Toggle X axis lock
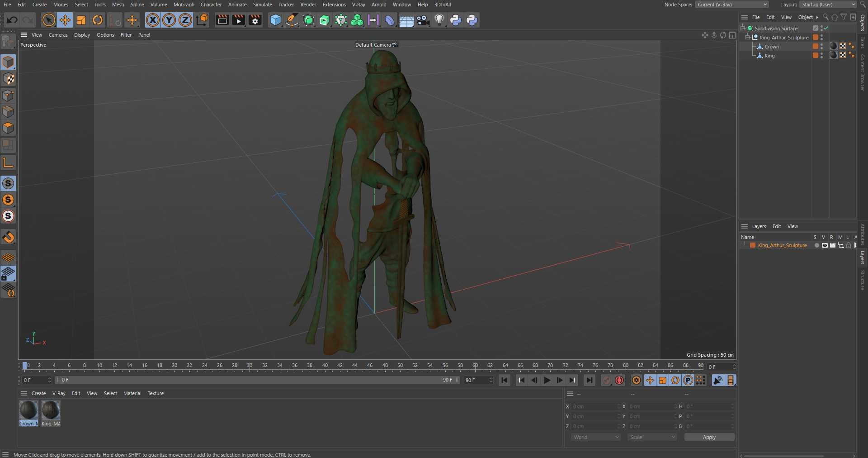The image size is (868, 458). [153, 20]
